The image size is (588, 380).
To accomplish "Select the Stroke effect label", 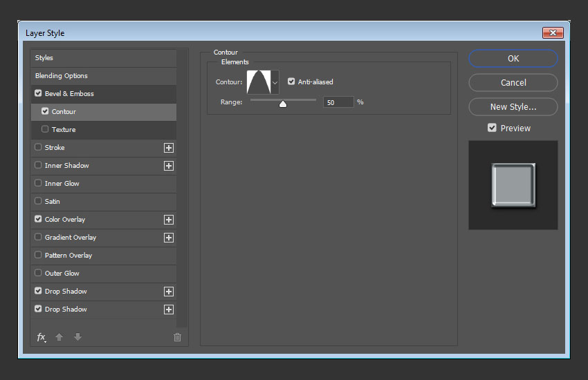I will click(55, 147).
